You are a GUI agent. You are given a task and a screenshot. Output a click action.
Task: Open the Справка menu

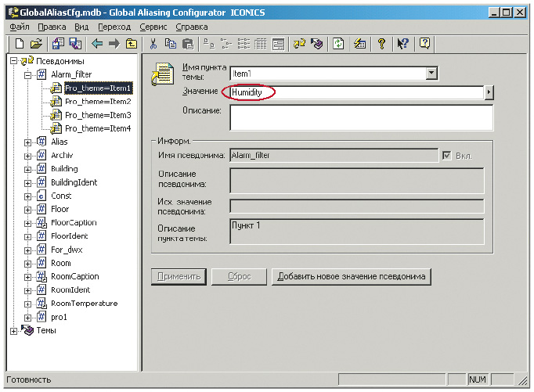192,27
